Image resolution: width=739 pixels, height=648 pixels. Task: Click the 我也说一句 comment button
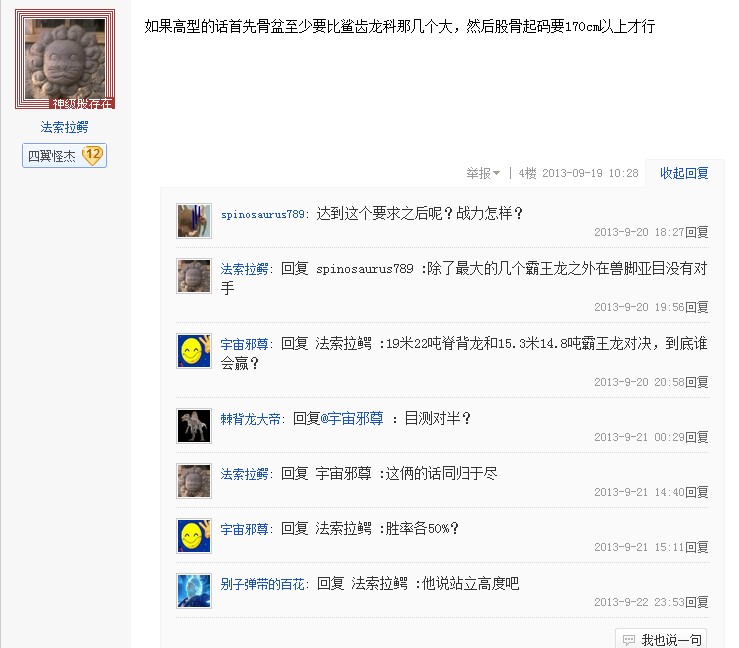click(661, 639)
